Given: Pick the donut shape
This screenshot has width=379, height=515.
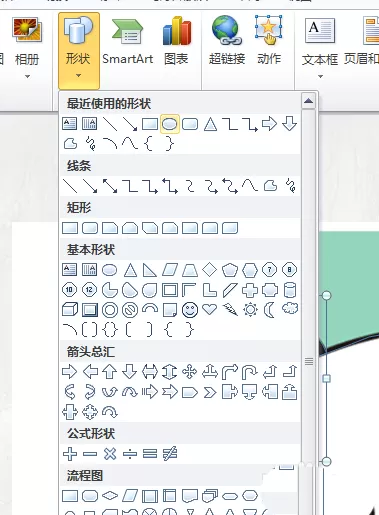Looking at the screenshot, I should [110, 310].
